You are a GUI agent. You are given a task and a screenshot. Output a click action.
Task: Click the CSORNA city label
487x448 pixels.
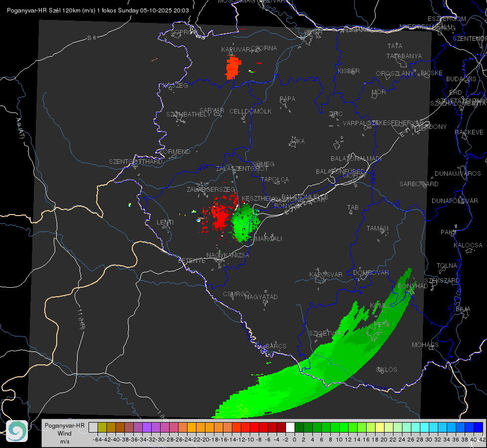pyautogui.click(x=264, y=48)
